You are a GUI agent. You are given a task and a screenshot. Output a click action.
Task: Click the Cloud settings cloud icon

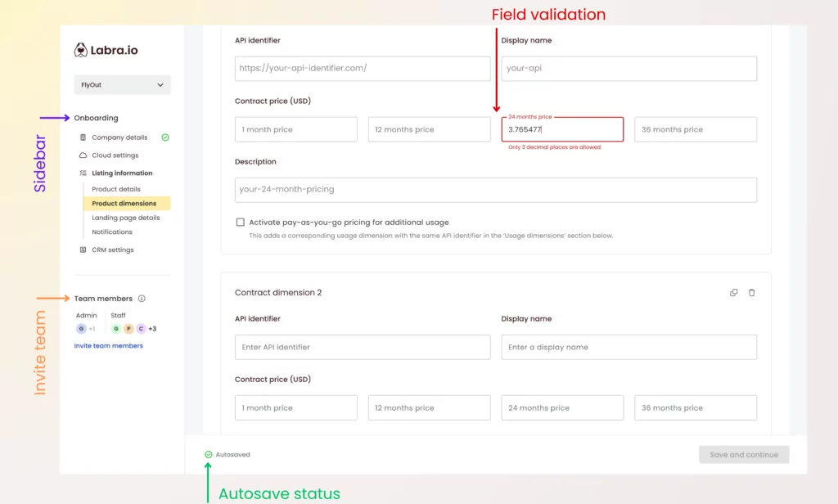[83, 155]
